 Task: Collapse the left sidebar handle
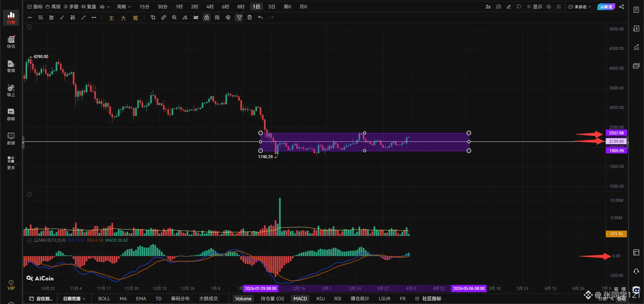tap(23, 142)
